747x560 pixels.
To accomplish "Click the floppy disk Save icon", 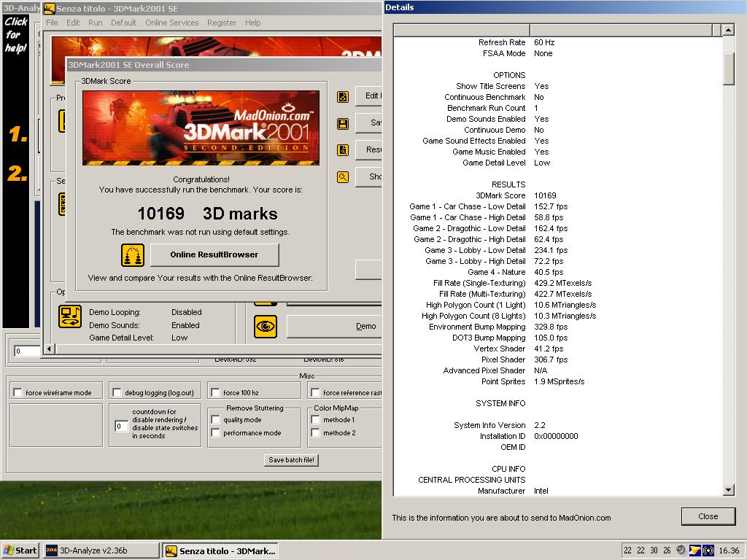I will tap(343, 124).
